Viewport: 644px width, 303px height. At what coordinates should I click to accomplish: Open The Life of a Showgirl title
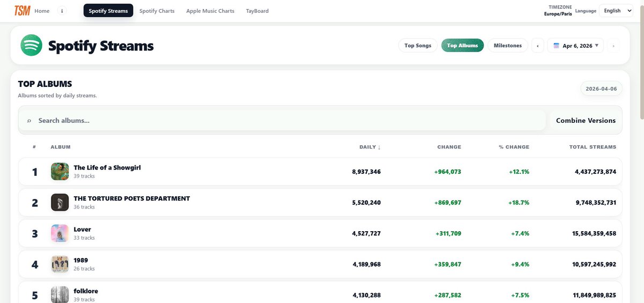107,168
